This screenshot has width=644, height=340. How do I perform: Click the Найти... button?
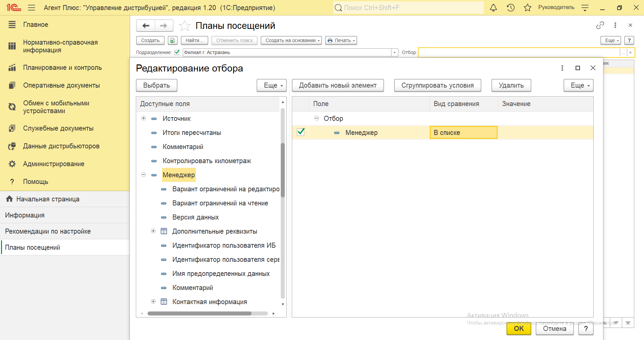pos(195,40)
